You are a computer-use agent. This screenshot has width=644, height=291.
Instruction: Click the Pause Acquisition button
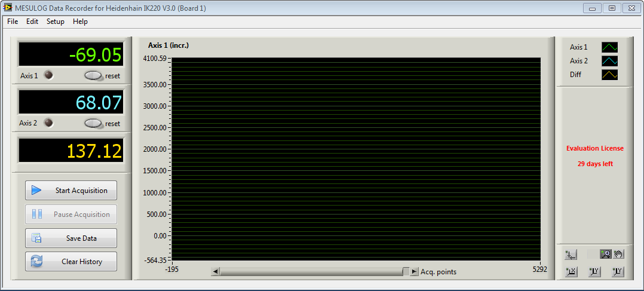pyautogui.click(x=71, y=214)
